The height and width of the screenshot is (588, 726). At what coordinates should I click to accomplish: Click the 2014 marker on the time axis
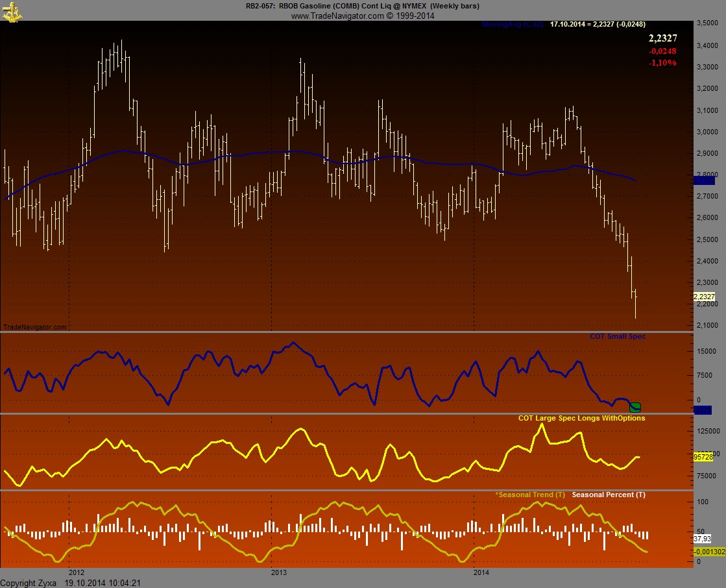[x=481, y=572]
